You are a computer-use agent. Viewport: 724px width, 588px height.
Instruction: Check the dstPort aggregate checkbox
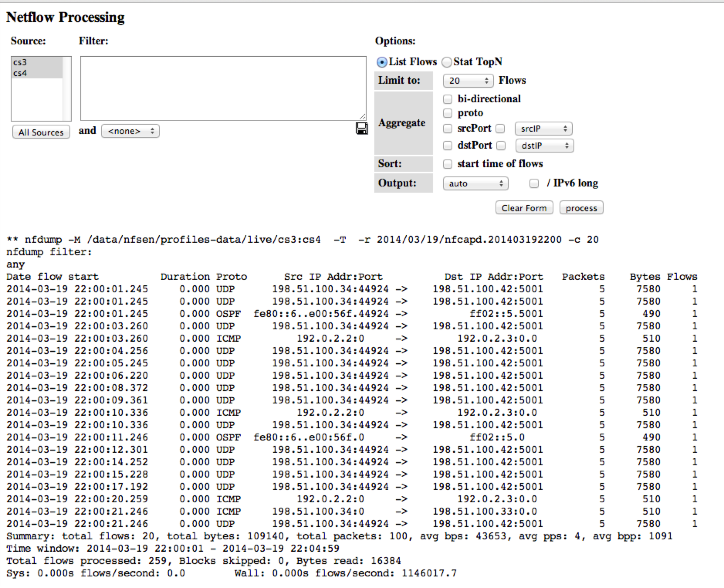(448, 146)
